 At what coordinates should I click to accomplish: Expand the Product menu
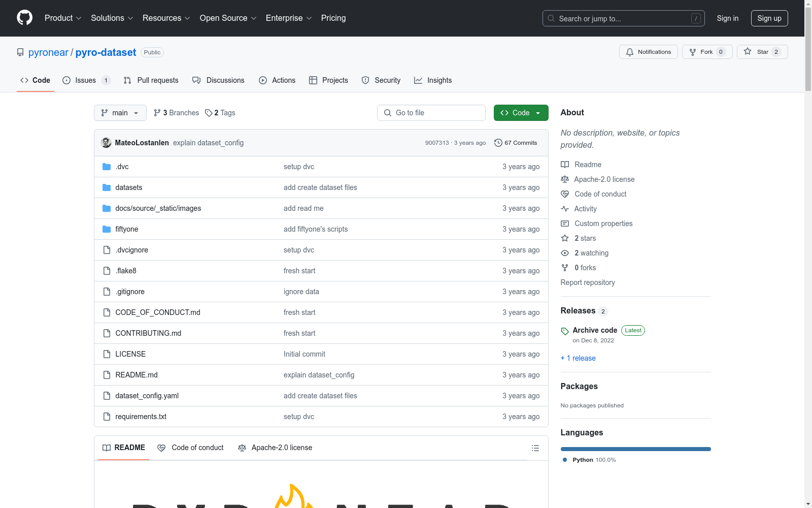tap(63, 18)
